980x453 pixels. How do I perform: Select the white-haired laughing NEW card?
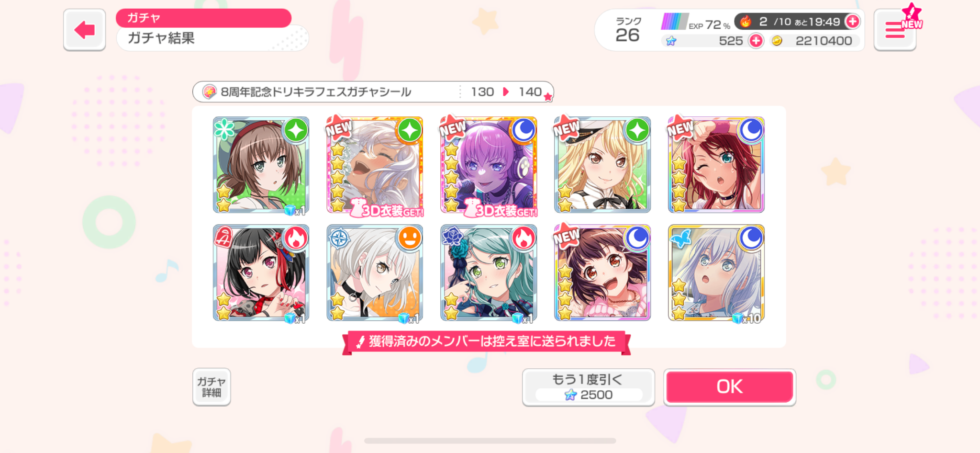click(375, 165)
